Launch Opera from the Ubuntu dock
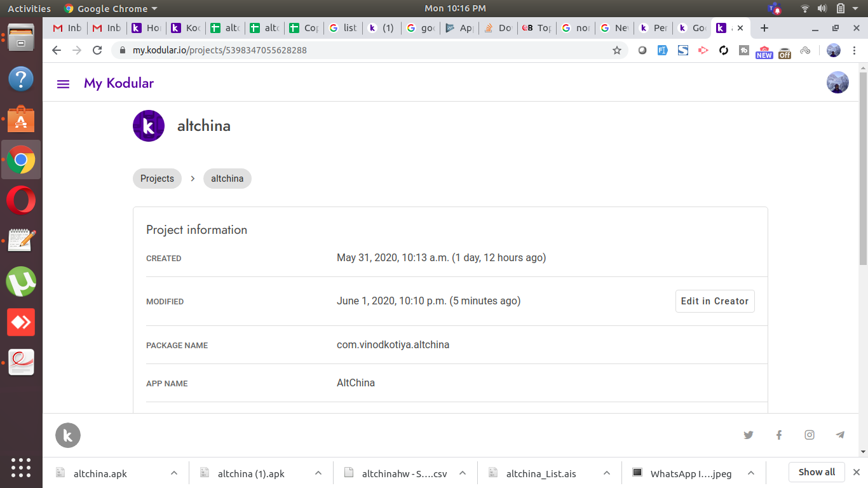Screen dimensions: 868x488 (21, 201)
